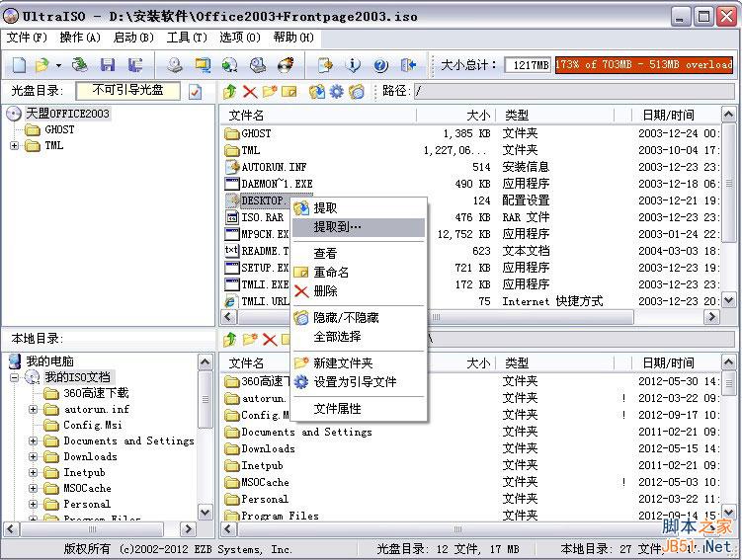This screenshot has width=742, height=560.
Task: Click the Up folder icon in disc pane toolbar
Action: (x=230, y=91)
